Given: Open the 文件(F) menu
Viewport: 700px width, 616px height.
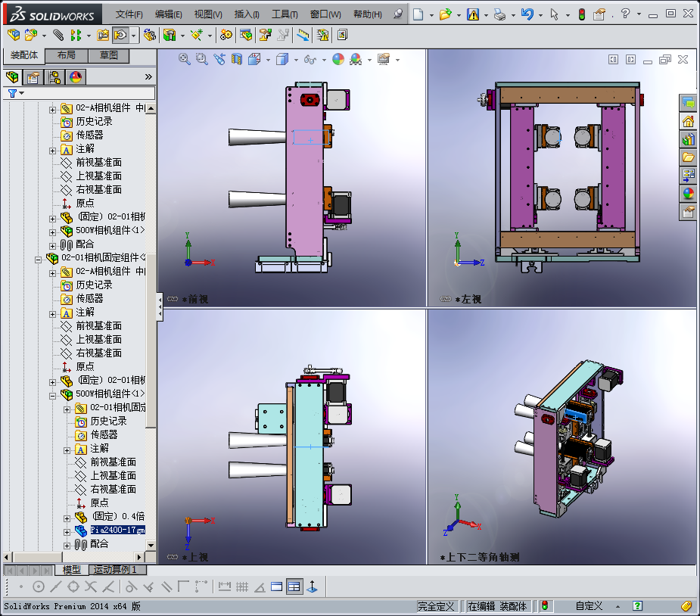Looking at the screenshot, I should click(129, 14).
